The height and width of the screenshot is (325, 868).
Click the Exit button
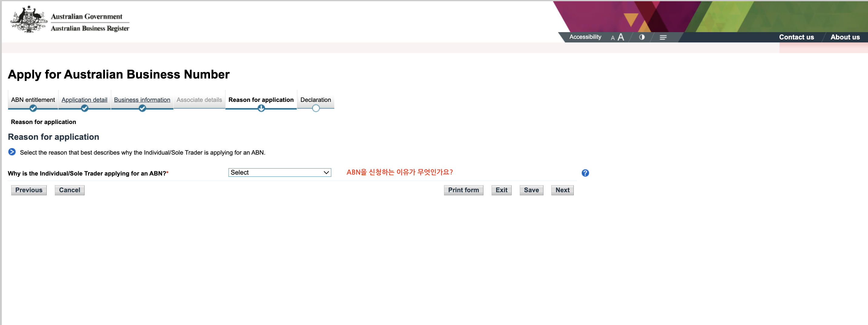point(501,190)
